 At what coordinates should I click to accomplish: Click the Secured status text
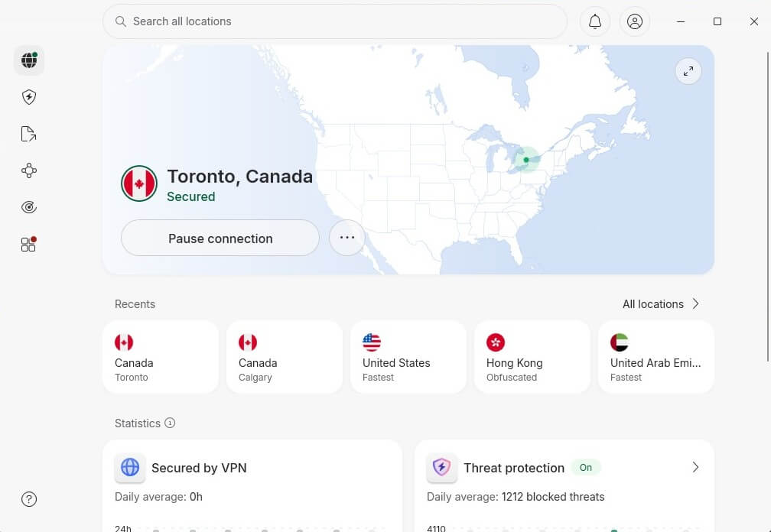tap(190, 196)
